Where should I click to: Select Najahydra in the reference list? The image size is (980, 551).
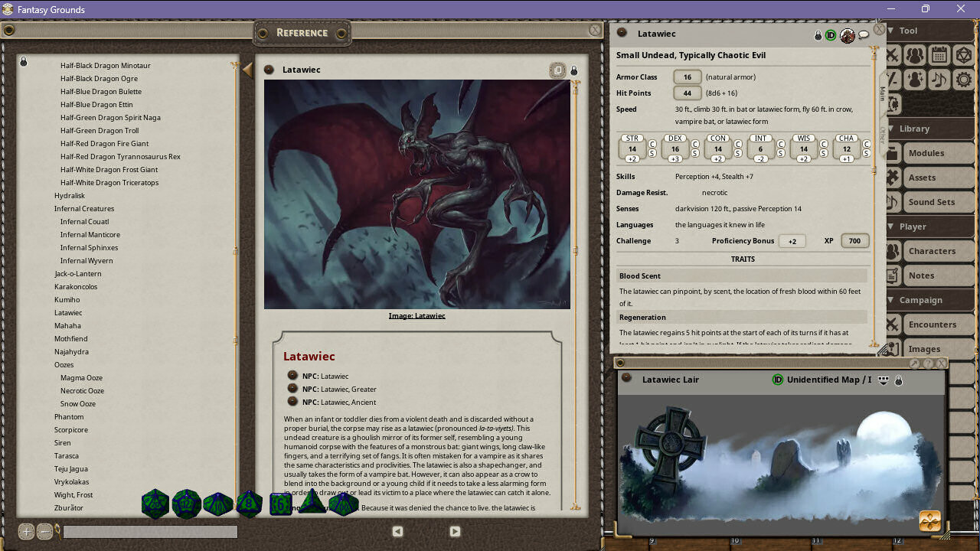point(71,352)
